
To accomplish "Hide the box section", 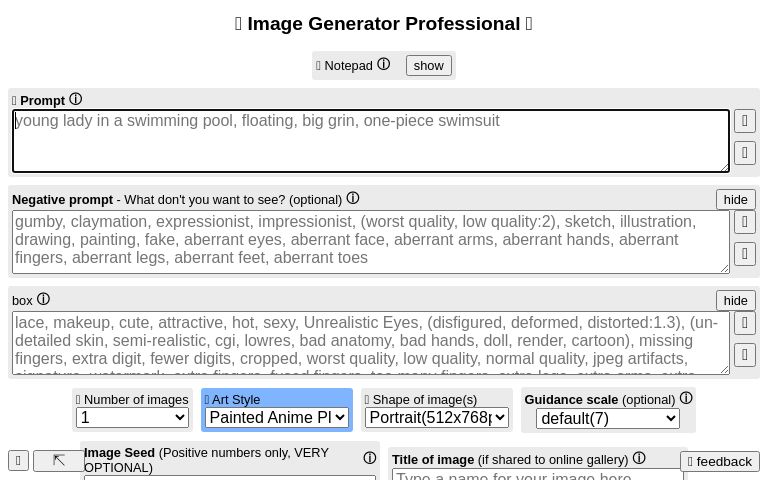I will point(735,300).
